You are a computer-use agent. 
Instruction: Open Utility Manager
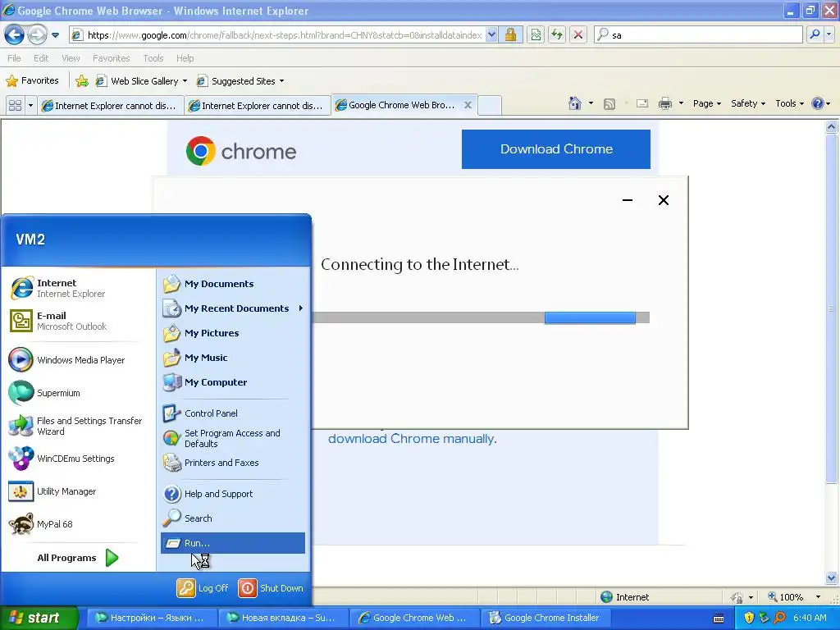(x=78, y=491)
